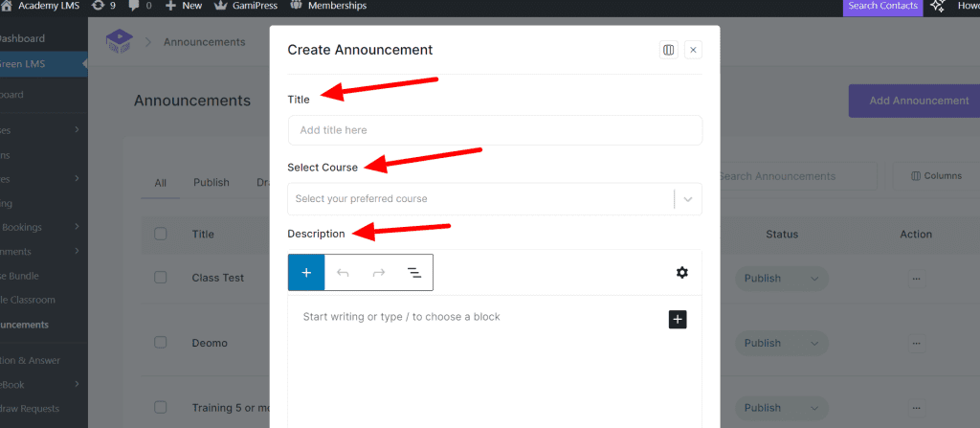Focus the Search Announcements field
This screenshot has width=980, height=428.
pyautogui.click(x=797, y=176)
